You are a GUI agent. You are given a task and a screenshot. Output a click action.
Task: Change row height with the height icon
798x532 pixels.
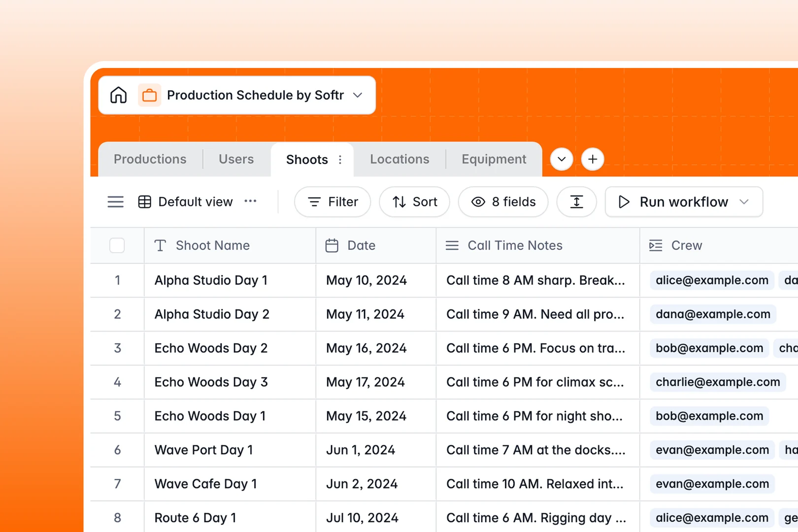pos(576,202)
